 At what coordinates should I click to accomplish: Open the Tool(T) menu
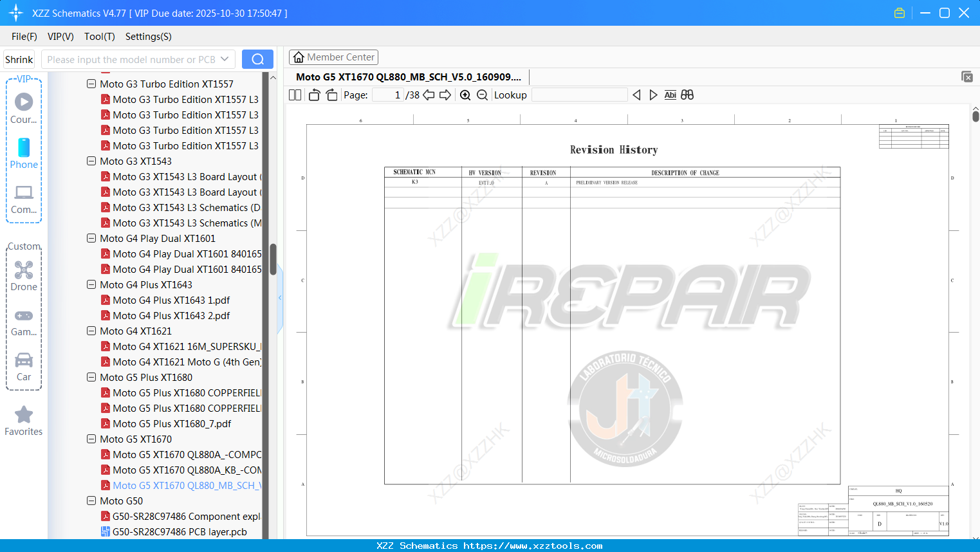coord(99,37)
